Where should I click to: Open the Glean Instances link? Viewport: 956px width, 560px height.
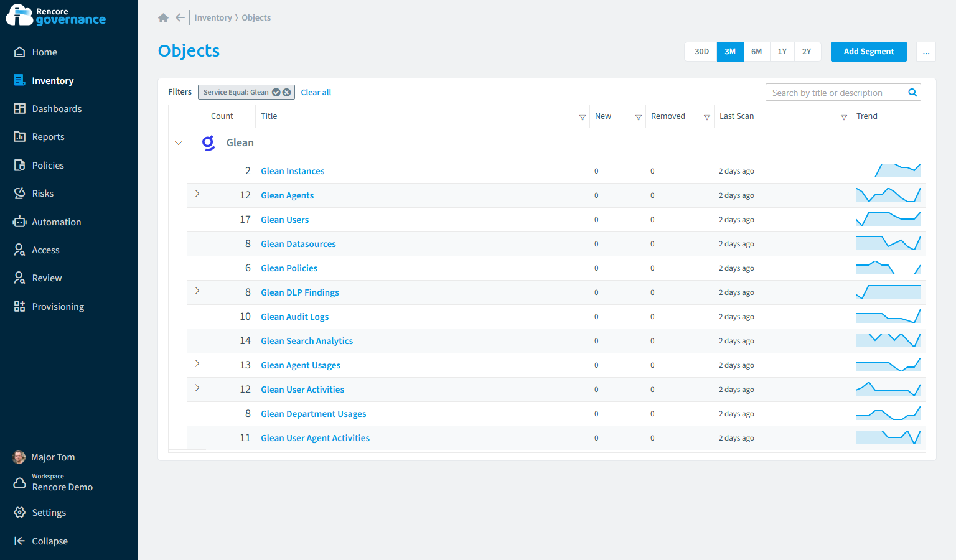pyautogui.click(x=293, y=171)
